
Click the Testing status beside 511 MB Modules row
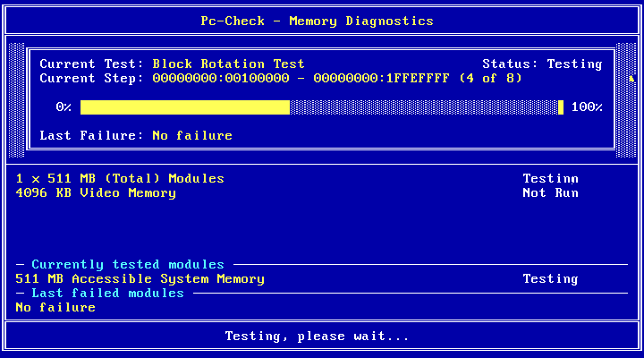[550, 178]
